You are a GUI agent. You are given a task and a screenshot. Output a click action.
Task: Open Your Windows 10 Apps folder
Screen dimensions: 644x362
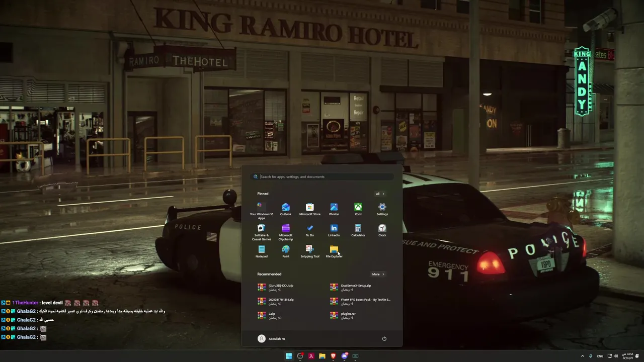(x=262, y=211)
